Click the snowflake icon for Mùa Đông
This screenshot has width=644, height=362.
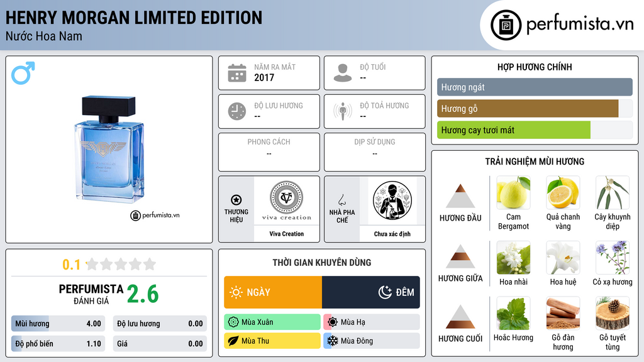pyautogui.click(x=333, y=341)
